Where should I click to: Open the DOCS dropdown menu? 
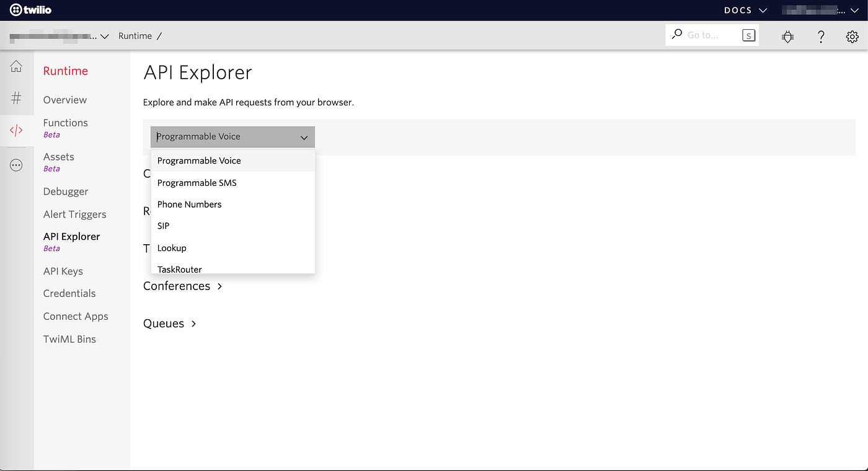point(745,11)
